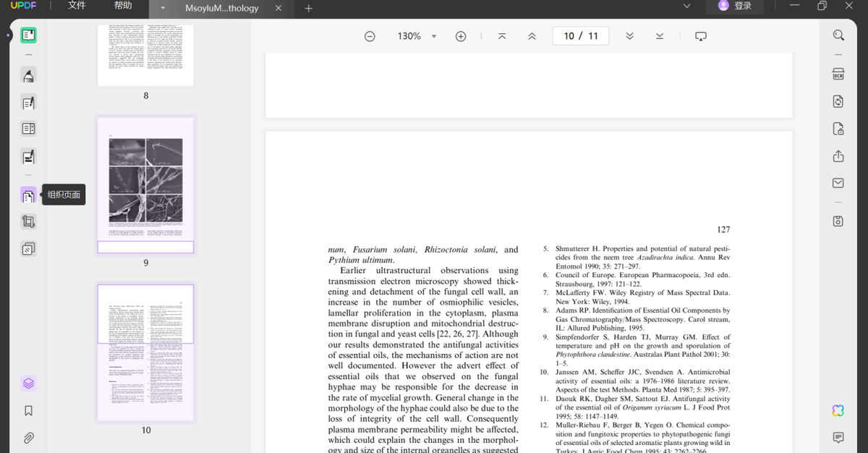Image resolution: width=868 pixels, height=453 pixels.
Task: Open the Comment highlighter tool
Action: pos(28,75)
